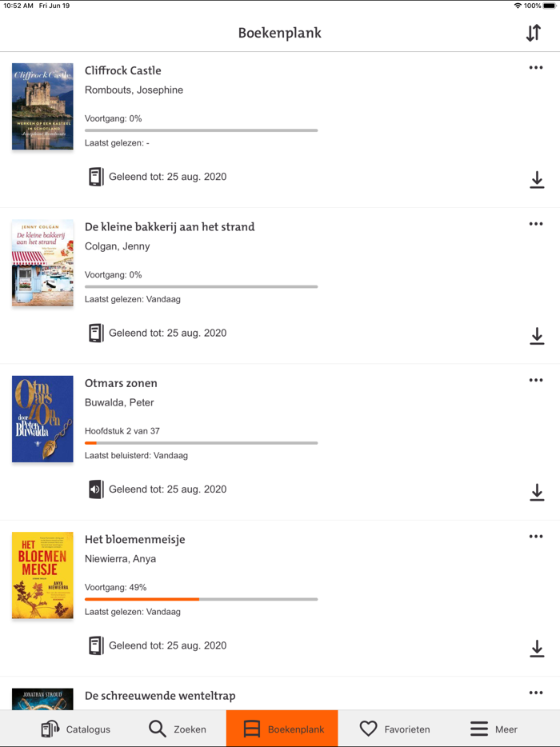
Task: Download the Cliffrock Castle book
Action: click(x=537, y=180)
